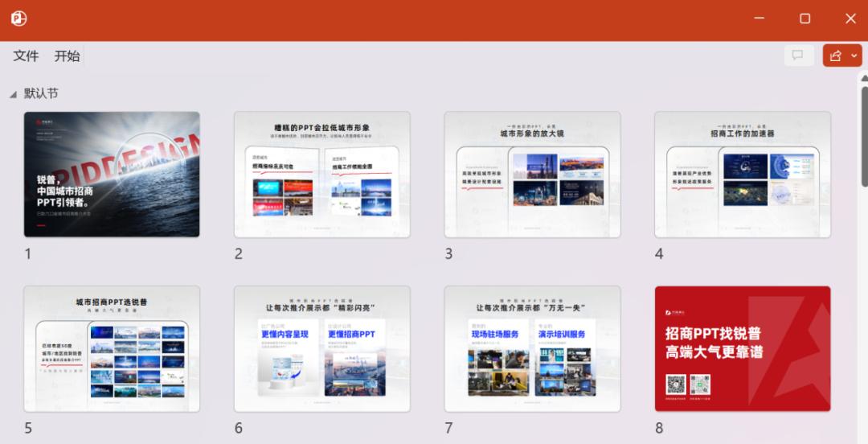Image resolution: width=868 pixels, height=444 pixels.
Task: Click slide number 5 label
Action: click(28, 428)
